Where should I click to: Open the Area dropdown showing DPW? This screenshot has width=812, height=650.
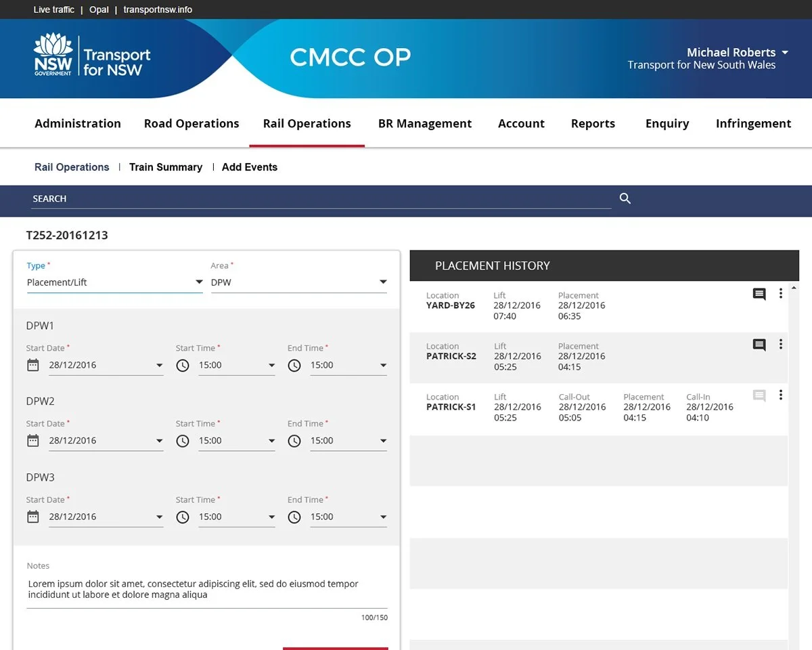(299, 282)
